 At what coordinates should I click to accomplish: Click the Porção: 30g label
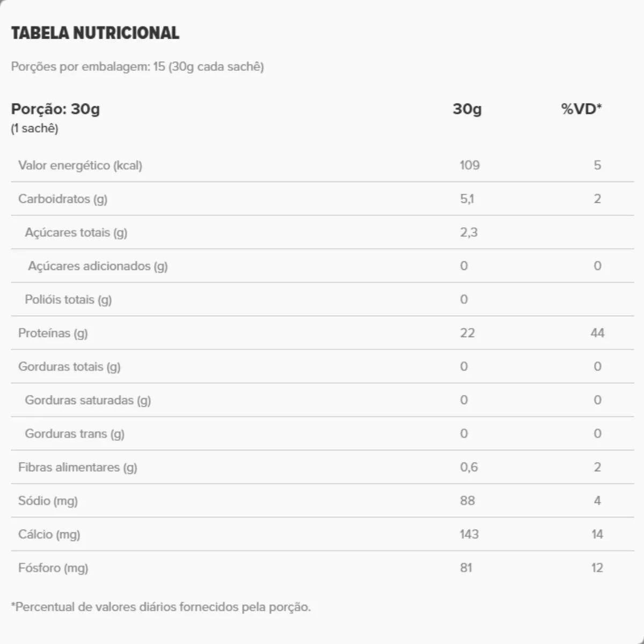coord(55,109)
